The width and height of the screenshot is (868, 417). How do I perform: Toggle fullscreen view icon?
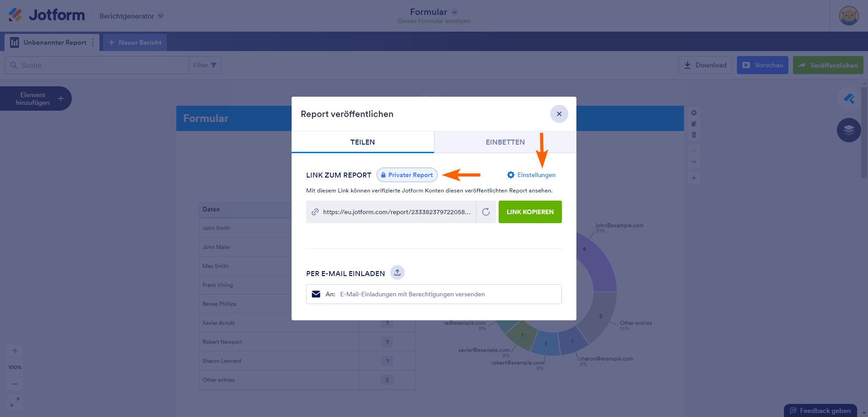pos(15,402)
